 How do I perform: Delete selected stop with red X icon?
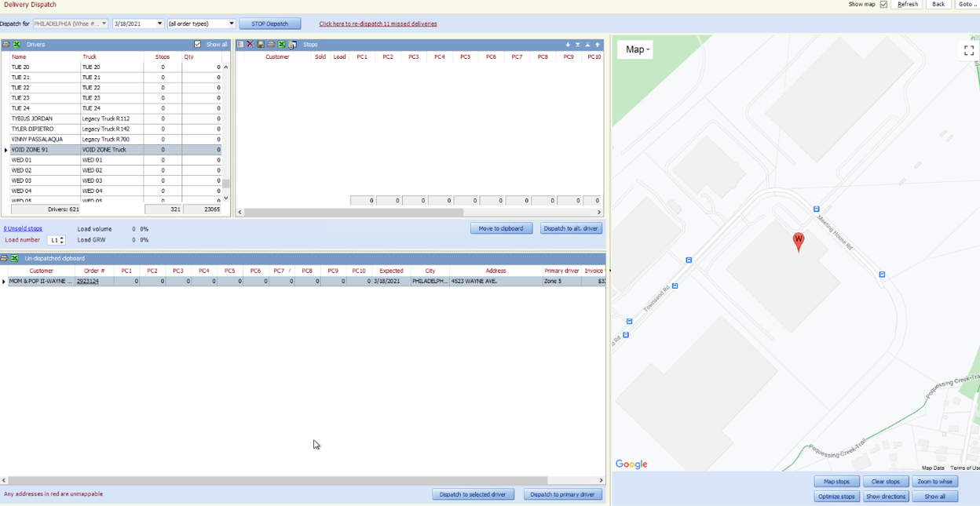pos(250,45)
